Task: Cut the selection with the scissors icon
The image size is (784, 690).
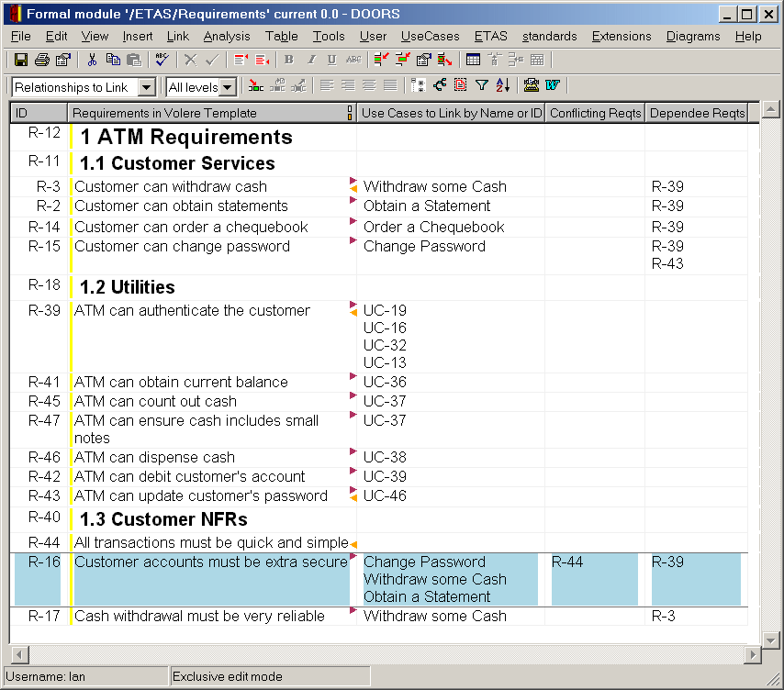Action: (92, 60)
